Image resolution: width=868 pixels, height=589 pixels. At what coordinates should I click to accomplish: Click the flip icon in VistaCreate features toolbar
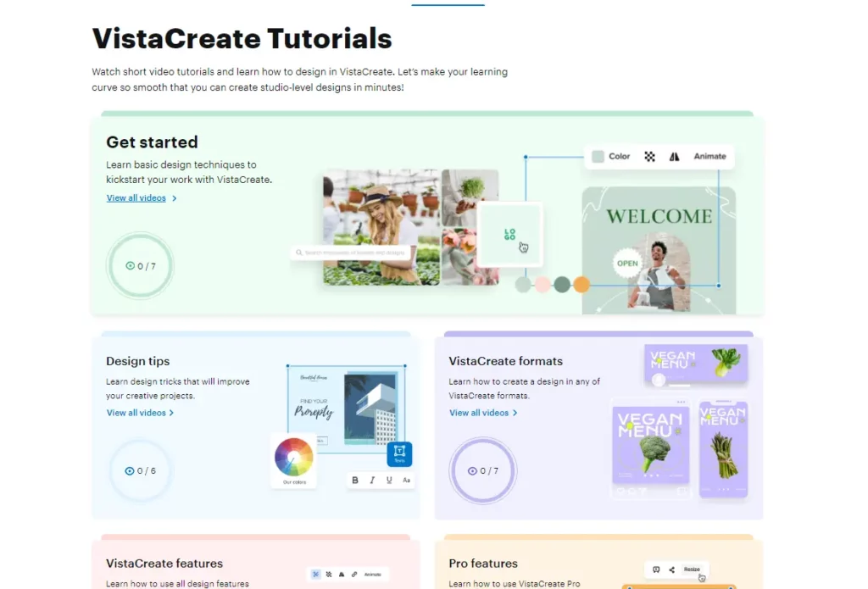342,575
